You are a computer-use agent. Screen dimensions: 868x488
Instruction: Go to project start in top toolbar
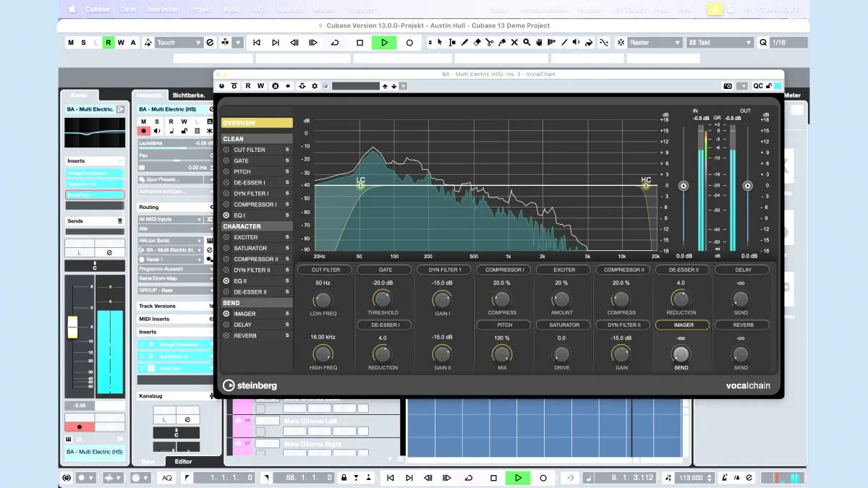coord(256,43)
